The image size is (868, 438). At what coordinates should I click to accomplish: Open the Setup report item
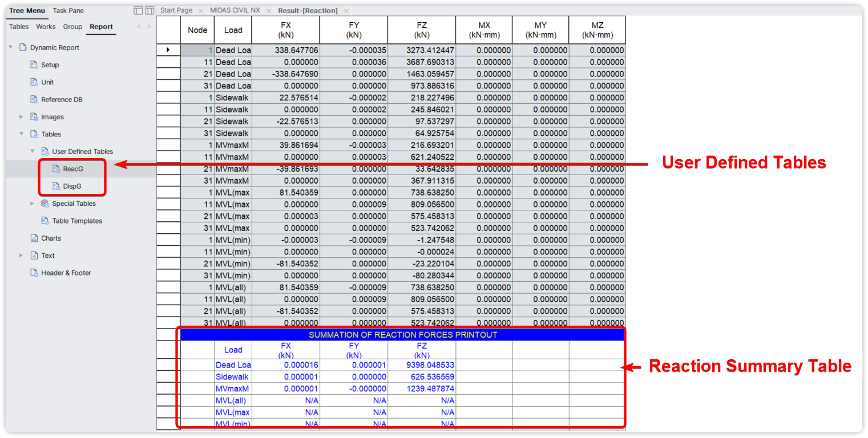click(x=50, y=65)
